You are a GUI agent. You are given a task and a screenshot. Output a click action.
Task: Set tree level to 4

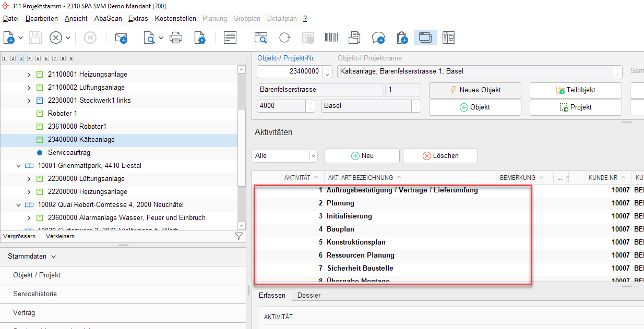pyautogui.click(x=30, y=58)
